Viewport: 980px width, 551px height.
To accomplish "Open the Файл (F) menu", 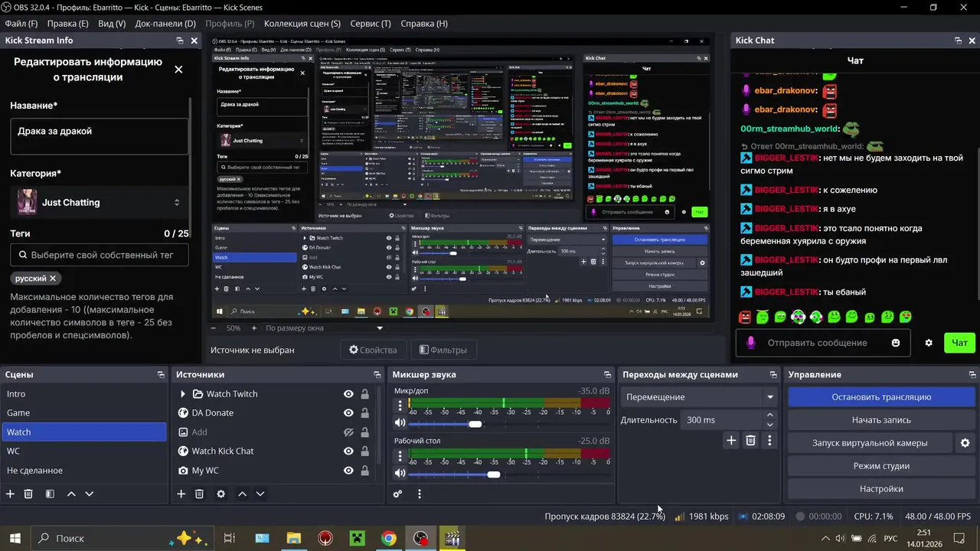I will tap(21, 24).
